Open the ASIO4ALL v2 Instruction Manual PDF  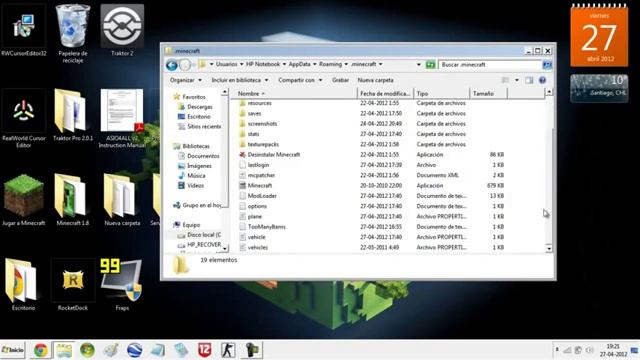(x=122, y=119)
